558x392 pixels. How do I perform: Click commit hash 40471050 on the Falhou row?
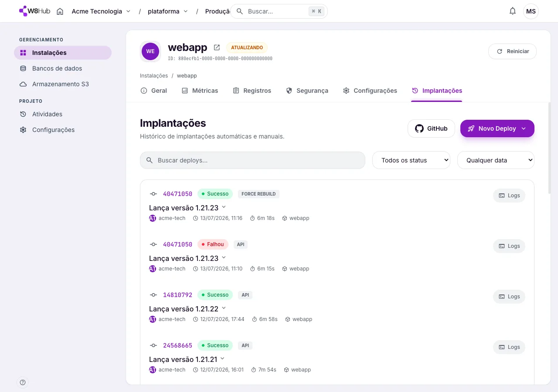[177, 244]
